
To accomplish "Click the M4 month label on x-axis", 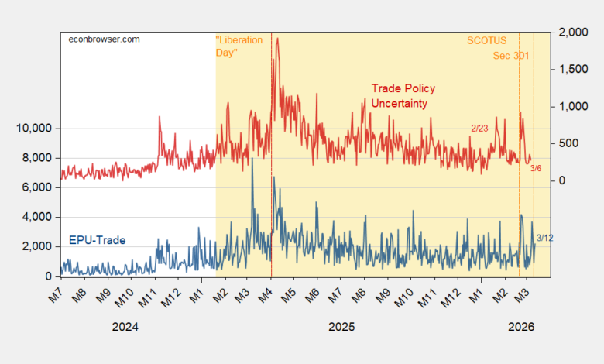I will tap(264, 295).
